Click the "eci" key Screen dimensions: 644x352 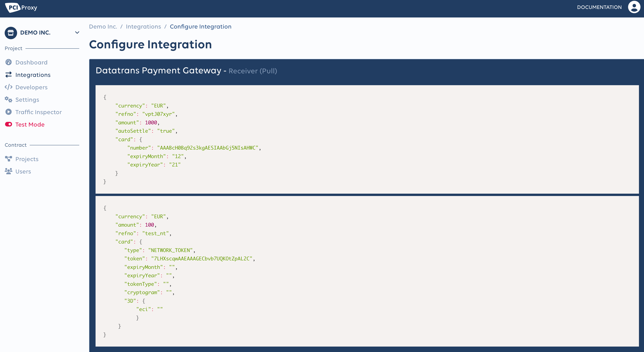[143, 309]
